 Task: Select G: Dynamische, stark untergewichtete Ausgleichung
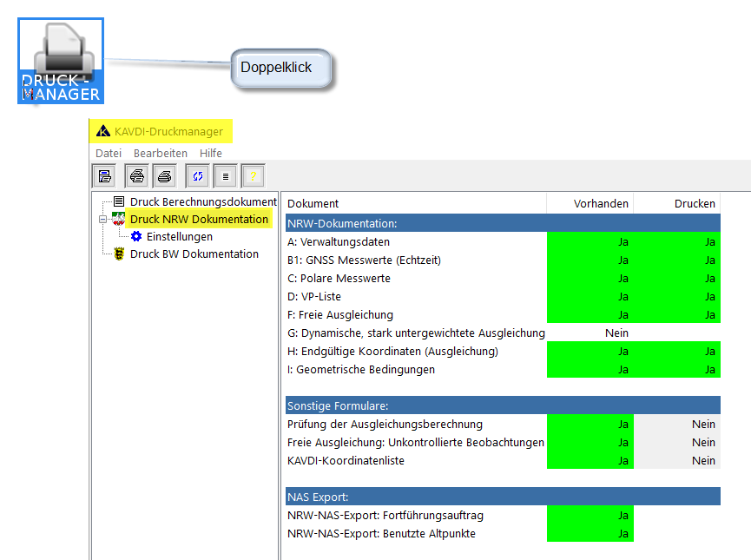[416, 333]
